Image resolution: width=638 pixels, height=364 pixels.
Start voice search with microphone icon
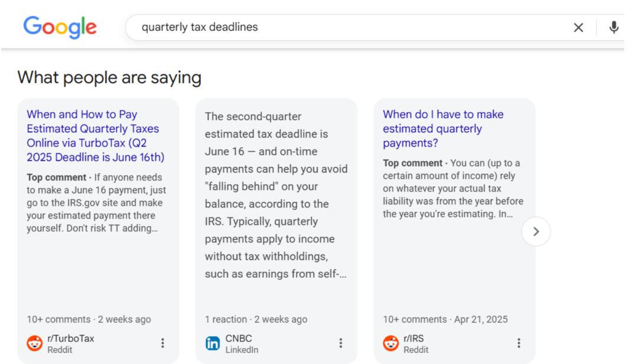614,28
